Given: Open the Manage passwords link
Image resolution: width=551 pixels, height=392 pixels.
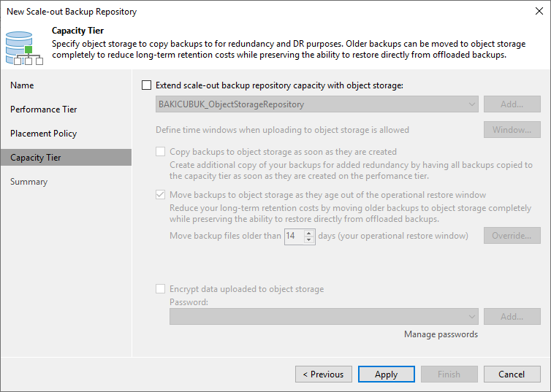Looking at the screenshot, I should (x=441, y=334).
